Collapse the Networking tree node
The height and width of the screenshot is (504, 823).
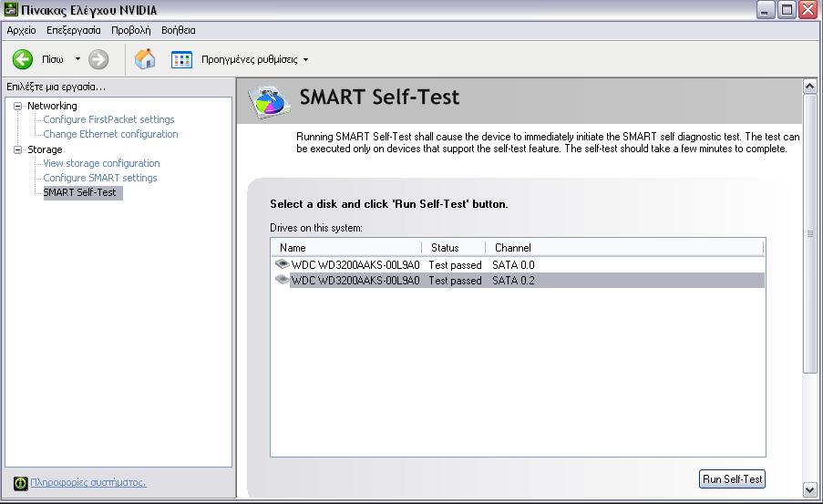coord(18,106)
